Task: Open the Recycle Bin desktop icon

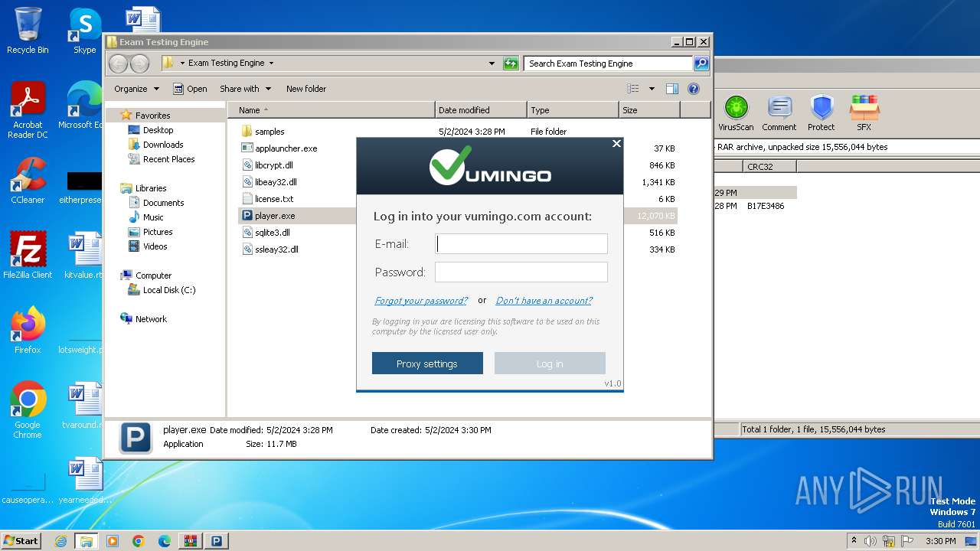Action: click(28, 31)
